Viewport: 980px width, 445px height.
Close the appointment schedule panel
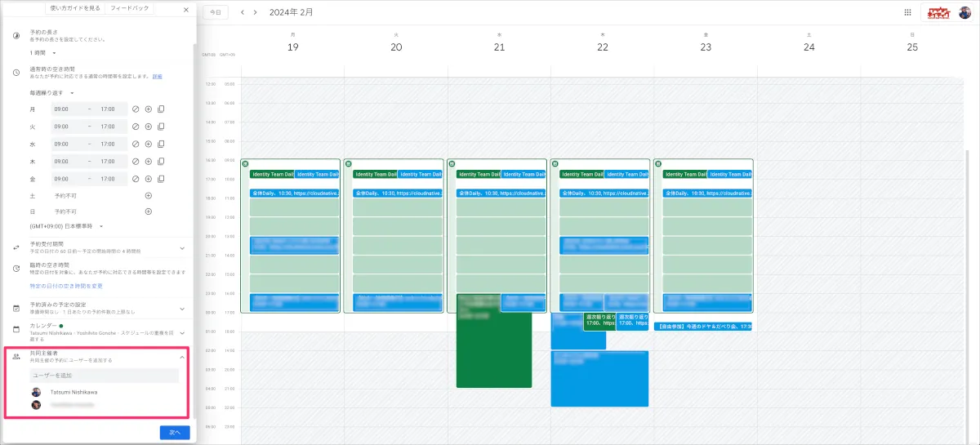[x=186, y=10]
